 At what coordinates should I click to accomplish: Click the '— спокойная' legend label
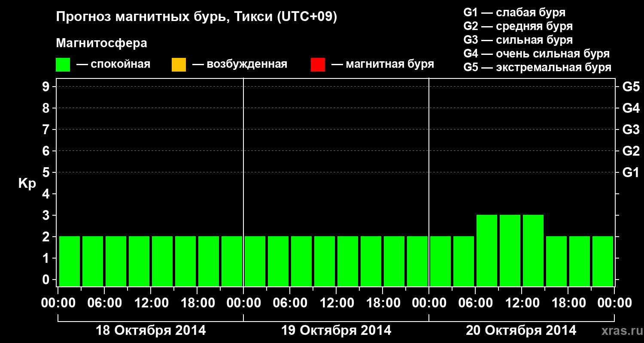click(x=113, y=65)
